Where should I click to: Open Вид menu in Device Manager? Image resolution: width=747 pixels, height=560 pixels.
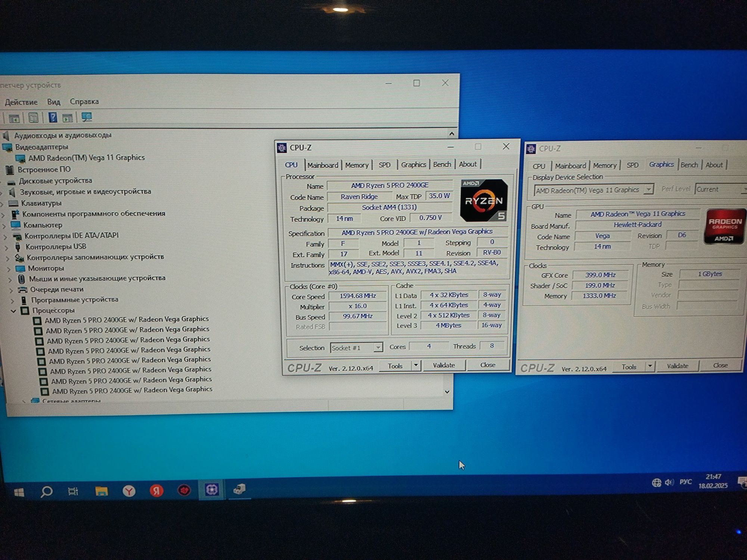(x=53, y=102)
